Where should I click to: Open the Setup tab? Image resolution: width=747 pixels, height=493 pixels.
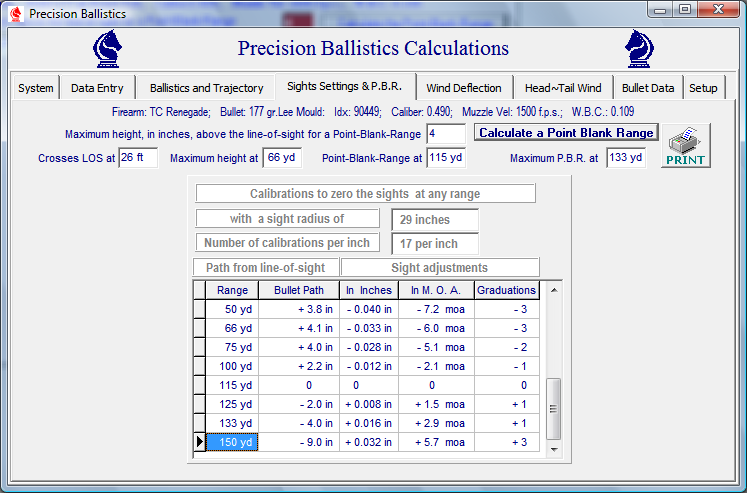[703, 88]
